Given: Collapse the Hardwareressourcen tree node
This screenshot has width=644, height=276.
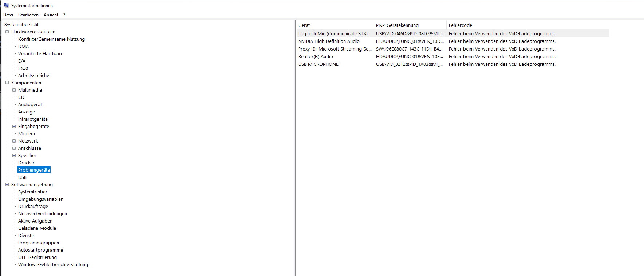Looking at the screenshot, I should point(7,32).
